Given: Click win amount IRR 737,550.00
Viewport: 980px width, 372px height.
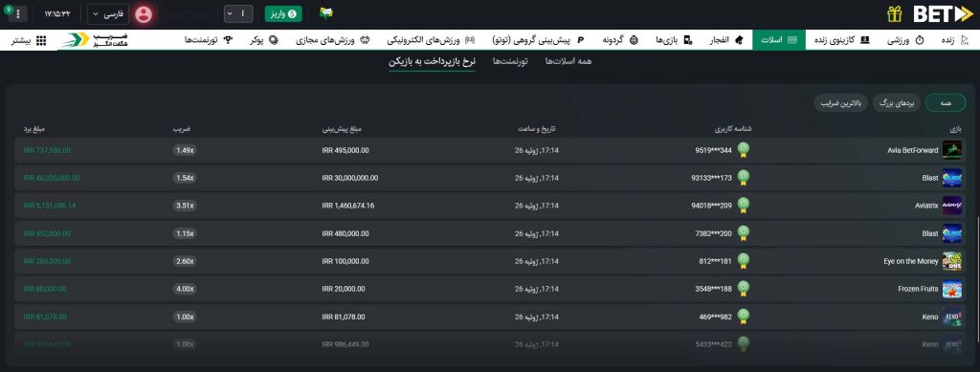Looking at the screenshot, I should pos(47,150).
